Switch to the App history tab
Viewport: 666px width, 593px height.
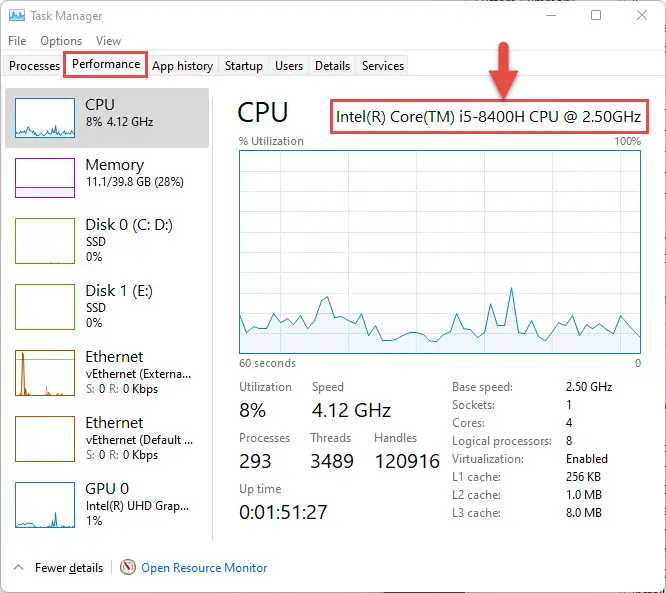183,66
